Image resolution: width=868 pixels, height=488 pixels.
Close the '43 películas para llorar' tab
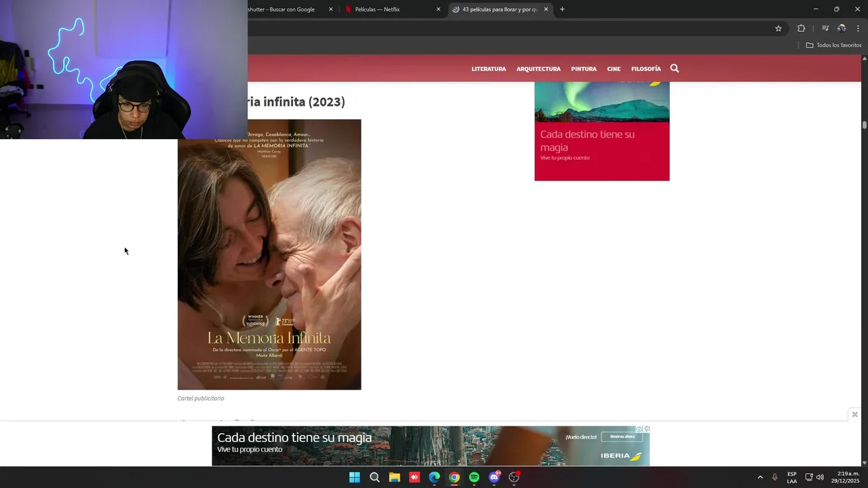(546, 9)
